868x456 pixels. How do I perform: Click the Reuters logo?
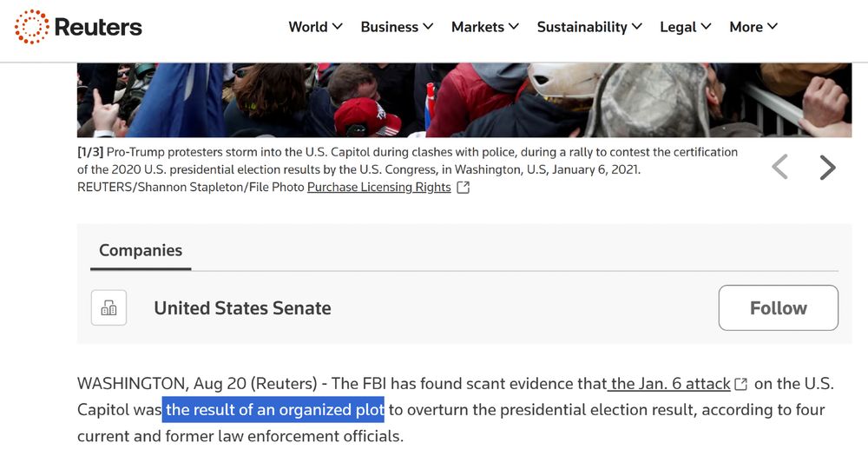click(78, 27)
